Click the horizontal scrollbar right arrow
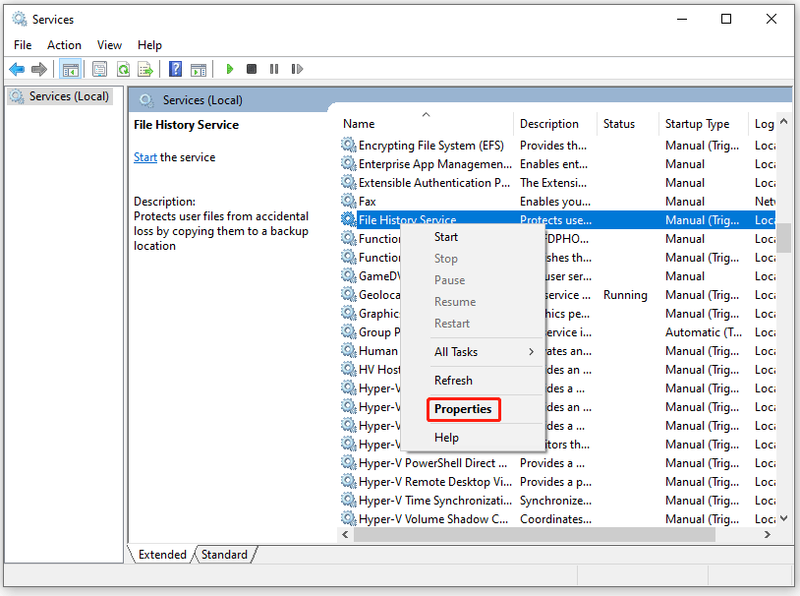 (x=767, y=534)
